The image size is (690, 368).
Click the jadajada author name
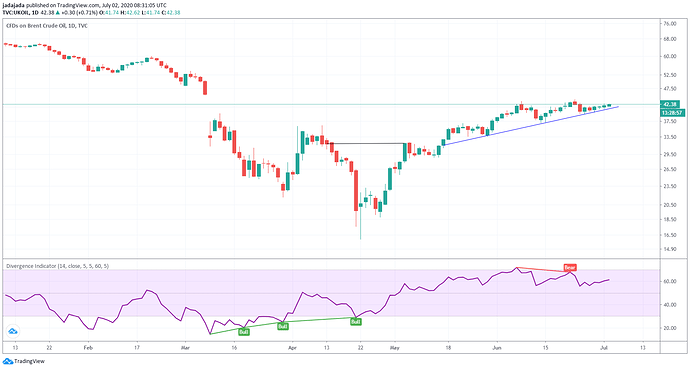tap(13, 5)
